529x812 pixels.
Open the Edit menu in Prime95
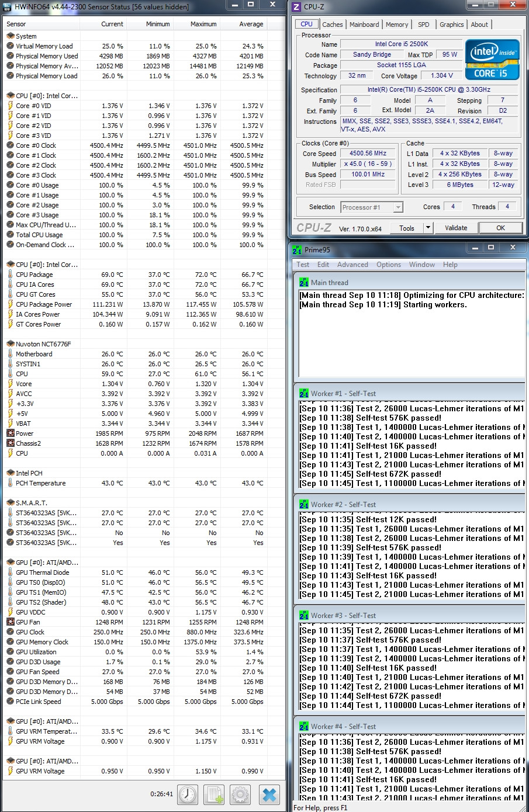pyautogui.click(x=323, y=265)
